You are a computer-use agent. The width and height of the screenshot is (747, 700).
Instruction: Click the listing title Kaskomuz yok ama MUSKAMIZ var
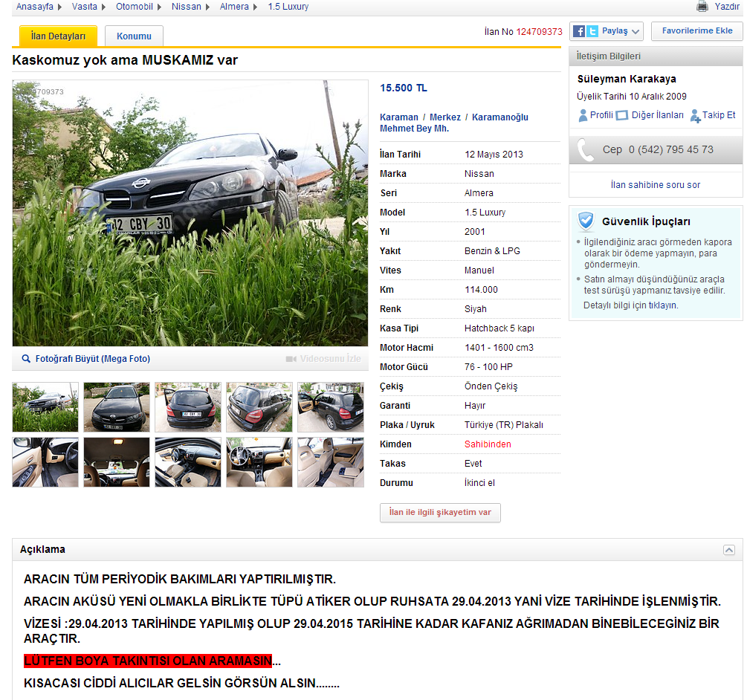click(x=125, y=60)
